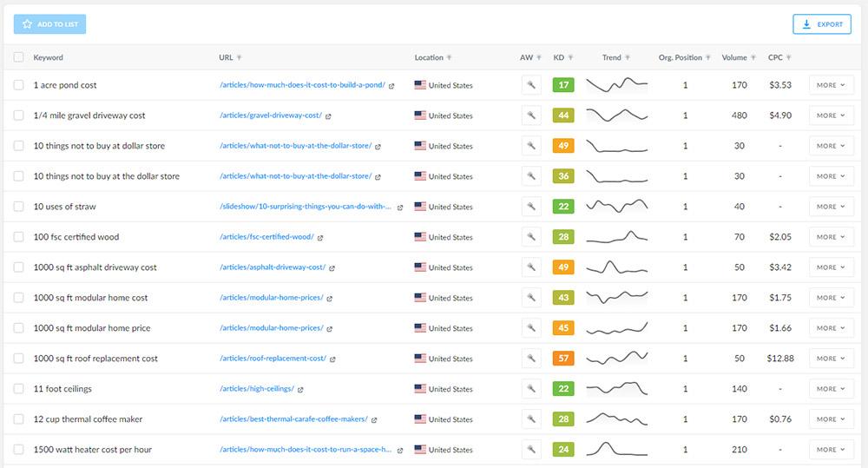Screen dimensions: 868x468
Task: Open MORE dropdown for 1/4 mile gravel driveway cost
Action: 831,115
